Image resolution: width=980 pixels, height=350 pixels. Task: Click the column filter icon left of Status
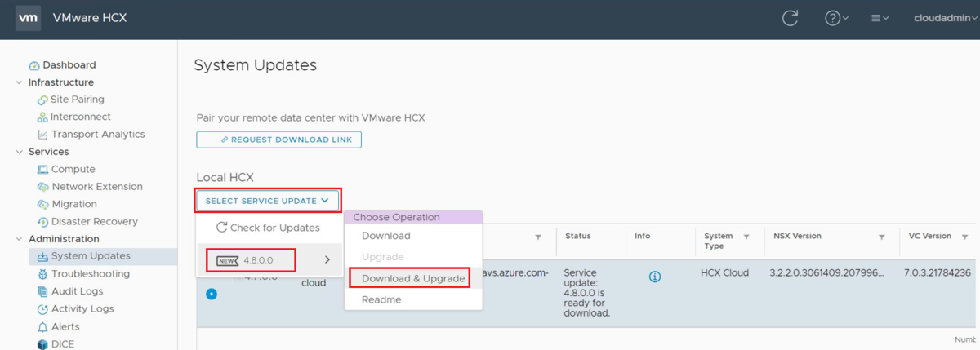pyautogui.click(x=538, y=237)
